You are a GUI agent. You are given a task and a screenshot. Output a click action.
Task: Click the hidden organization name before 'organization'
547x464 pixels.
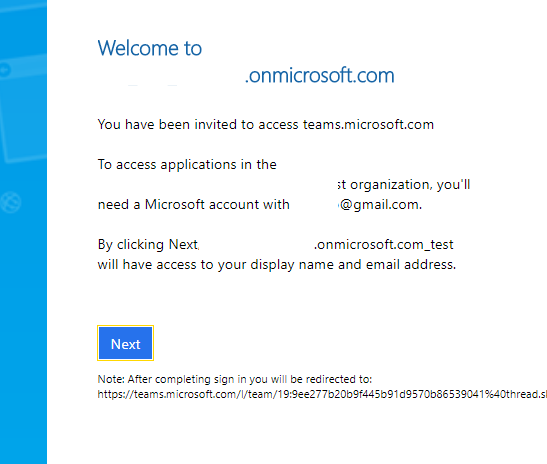coord(218,185)
